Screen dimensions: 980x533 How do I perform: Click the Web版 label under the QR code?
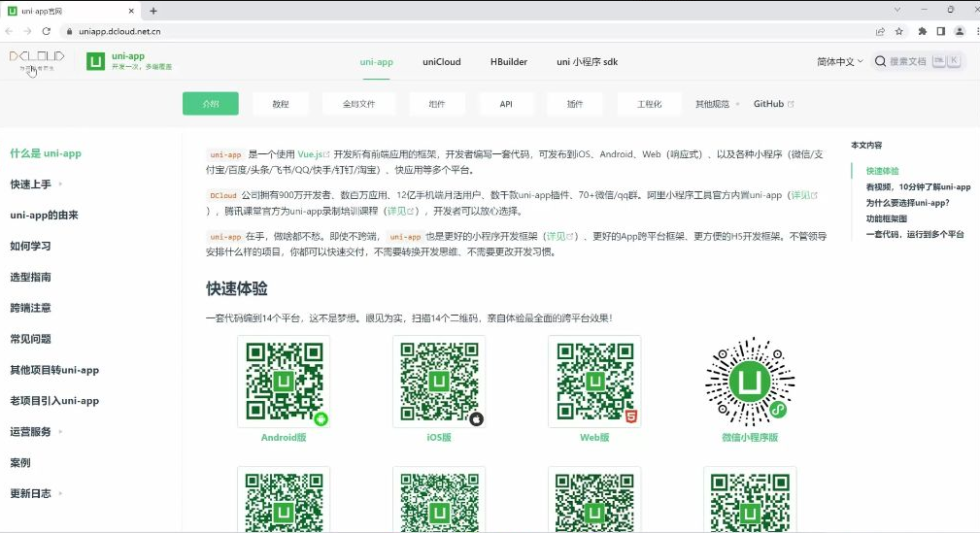pos(594,438)
